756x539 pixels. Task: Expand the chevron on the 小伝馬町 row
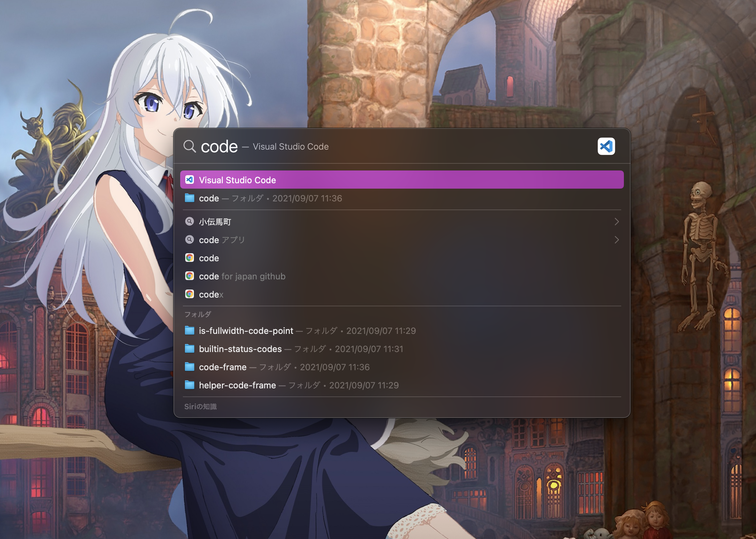tap(616, 222)
